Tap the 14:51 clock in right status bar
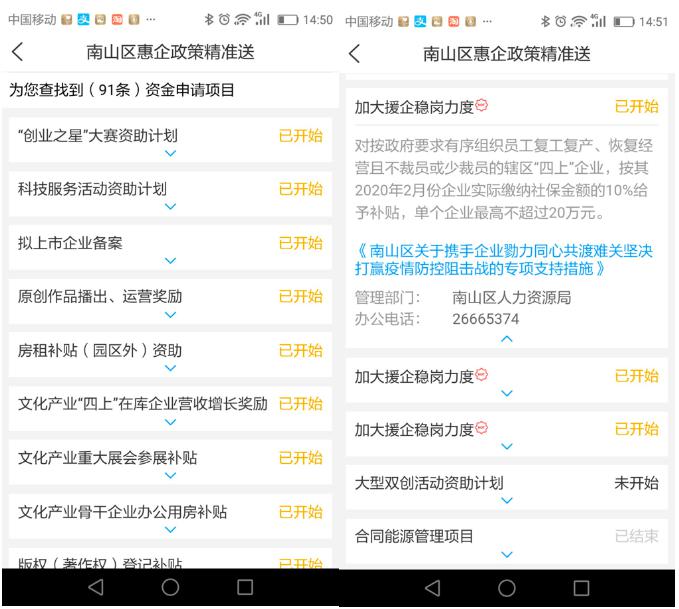 pos(653,22)
